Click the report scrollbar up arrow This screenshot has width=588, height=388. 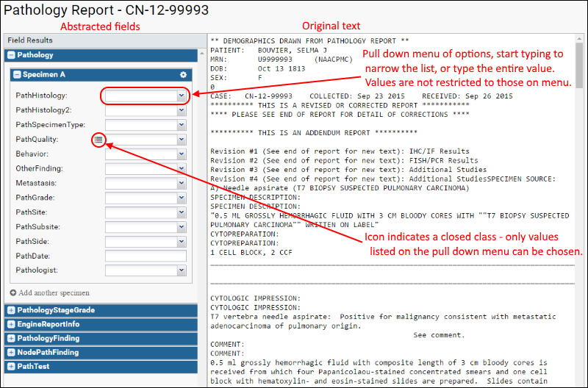579,38
